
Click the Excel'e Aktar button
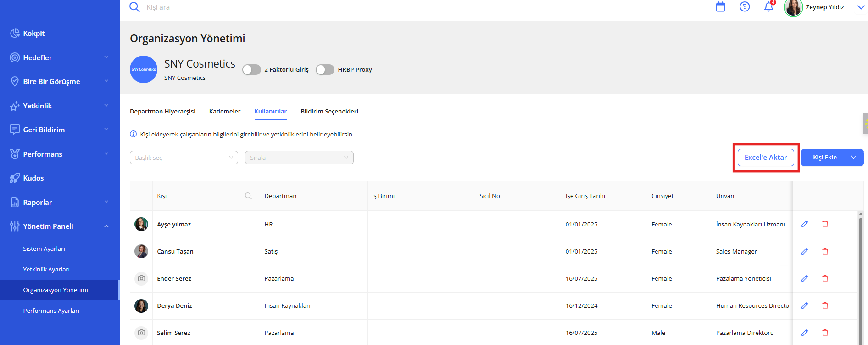point(765,158)
